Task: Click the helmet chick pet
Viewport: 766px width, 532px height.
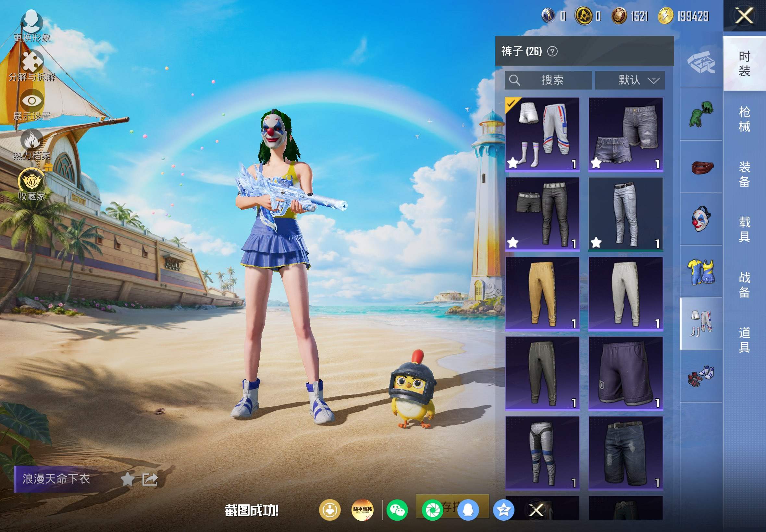Action: [413, 389]
